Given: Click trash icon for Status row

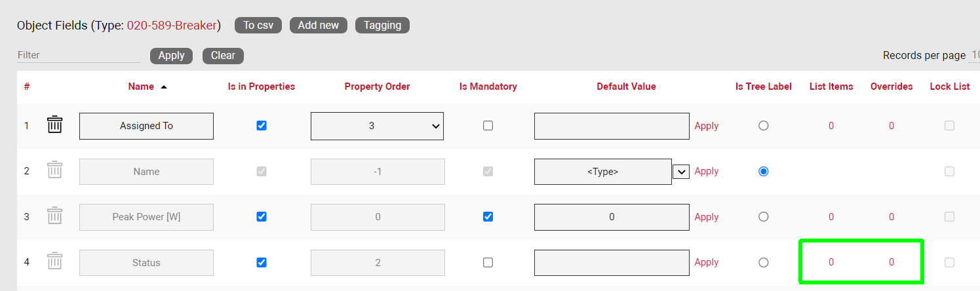Looking at the screenshot, I should 55,262.
